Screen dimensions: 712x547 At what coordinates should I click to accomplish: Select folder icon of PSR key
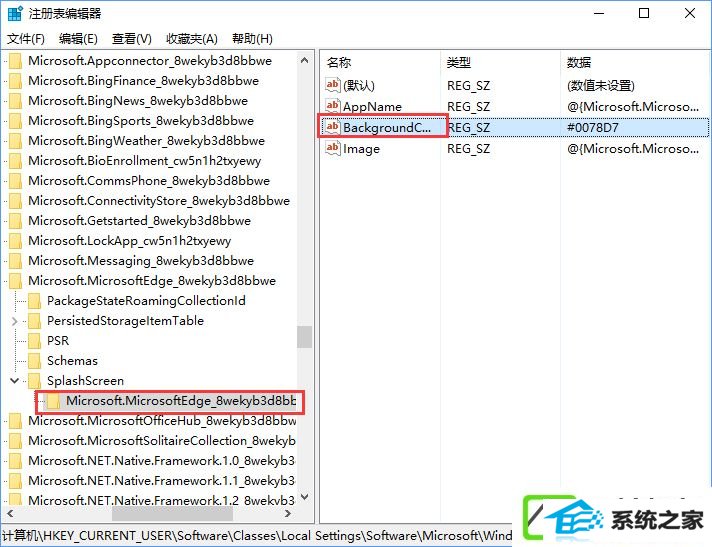tap(35, 340)
